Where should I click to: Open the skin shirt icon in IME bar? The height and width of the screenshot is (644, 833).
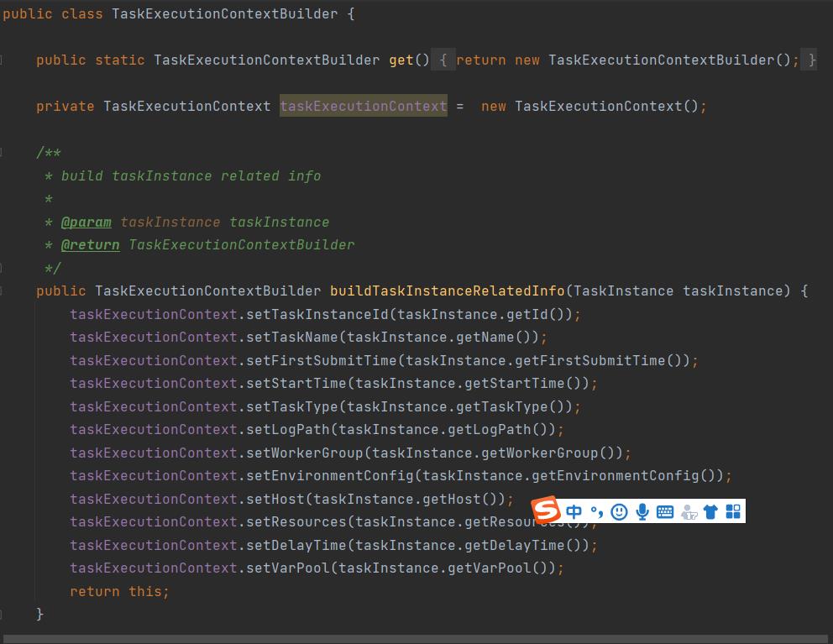(x=710, y=511)
